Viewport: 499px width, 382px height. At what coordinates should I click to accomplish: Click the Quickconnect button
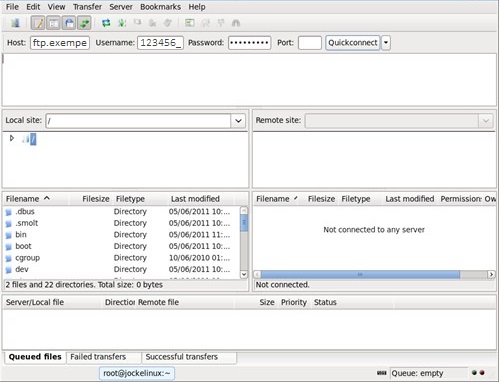[x=353, y=43]
